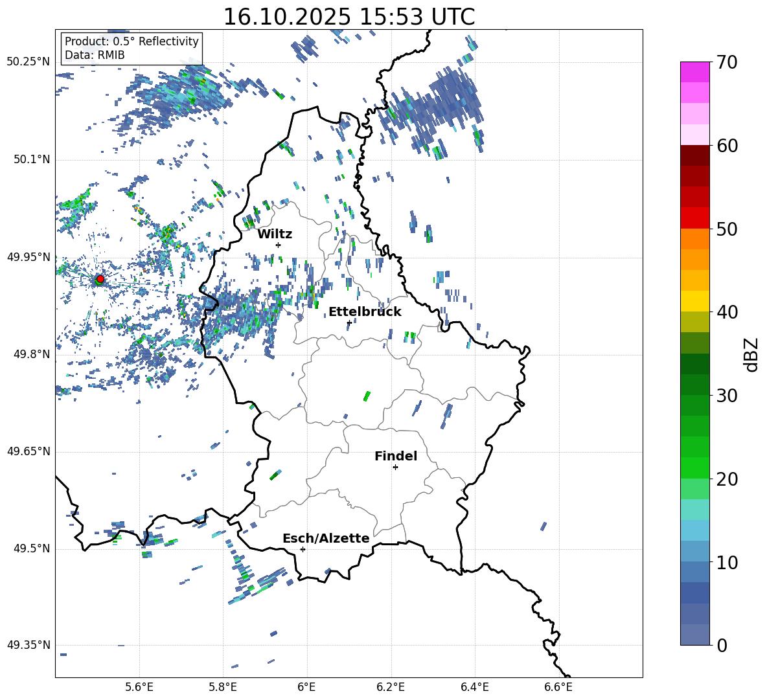Click the 6°E longitude label

[306, 687]
